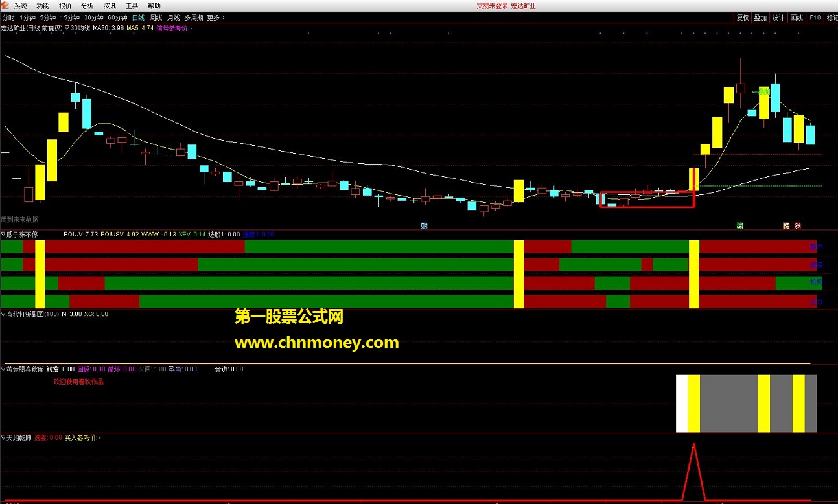Click the 叠加 overlay button
Screen dimensions: 838x504
pos(761,17)
